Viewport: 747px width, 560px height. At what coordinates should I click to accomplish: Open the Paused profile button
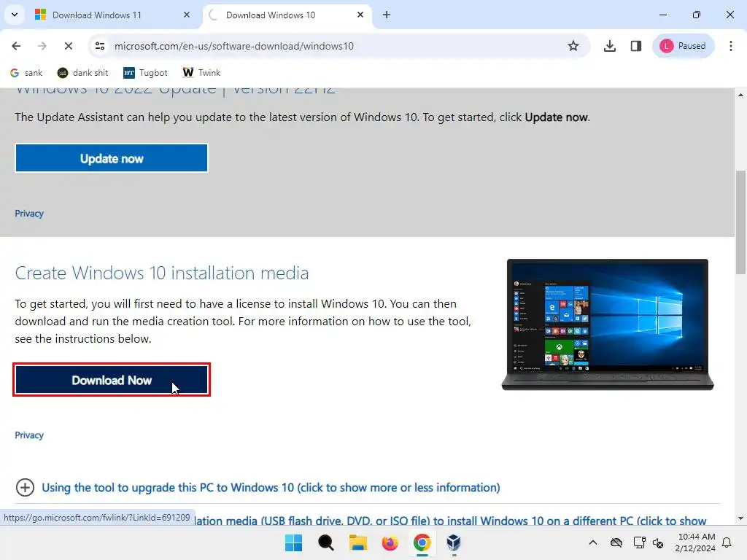click(x=683, y=46)
